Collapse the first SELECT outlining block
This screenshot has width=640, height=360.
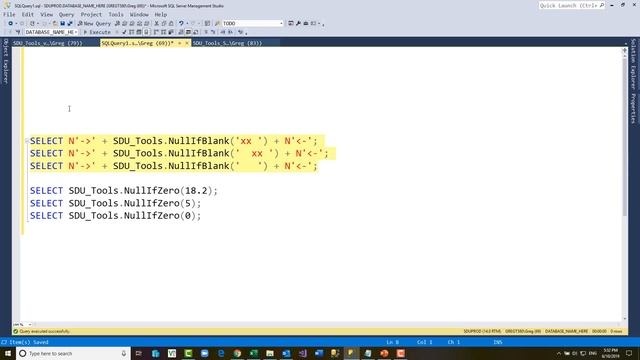(27, 141)
